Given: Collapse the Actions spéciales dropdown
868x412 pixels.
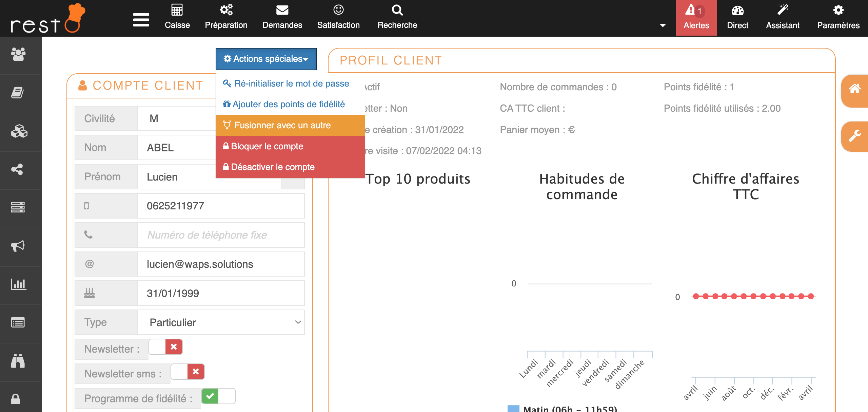Looking at the screenshot, I should point(266,59).
